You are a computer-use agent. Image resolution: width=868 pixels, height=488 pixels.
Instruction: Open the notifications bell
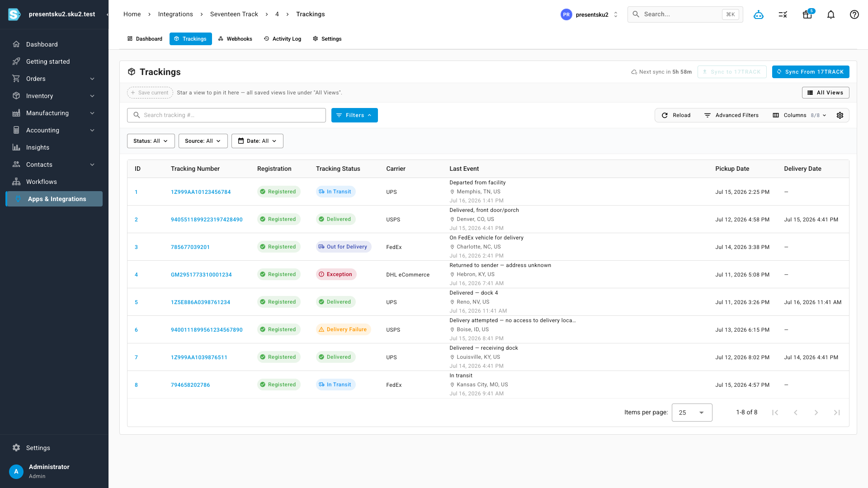pyautogui.click(x=831, y=14)
